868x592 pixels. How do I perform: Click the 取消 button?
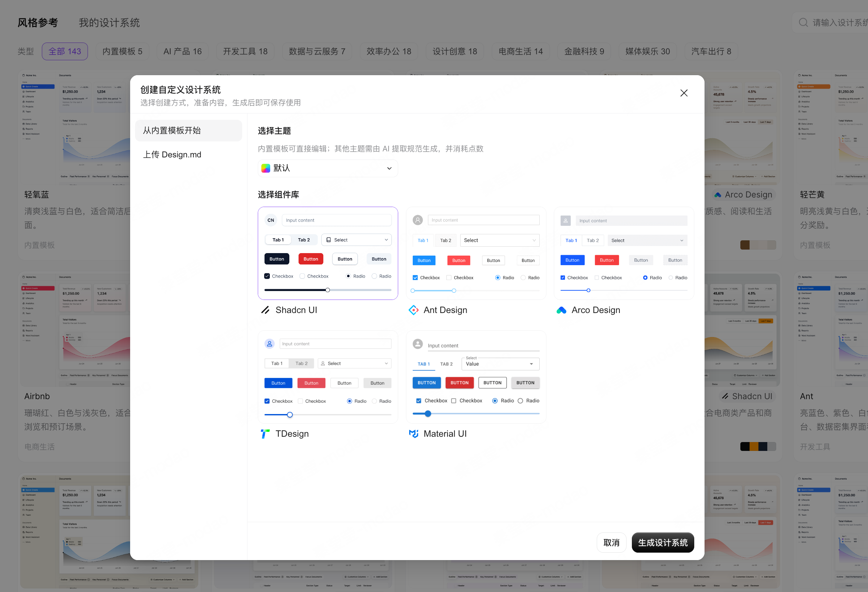[x=611, y=543]
